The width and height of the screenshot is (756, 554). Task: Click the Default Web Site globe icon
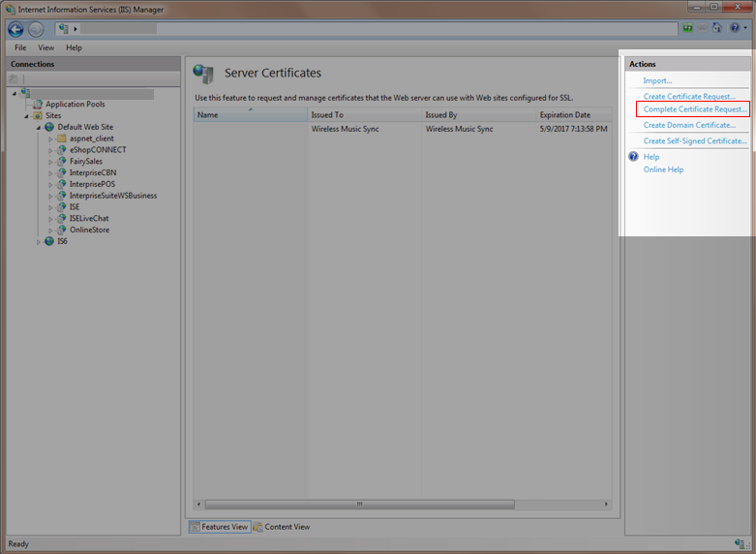click(x=49, y=127)
